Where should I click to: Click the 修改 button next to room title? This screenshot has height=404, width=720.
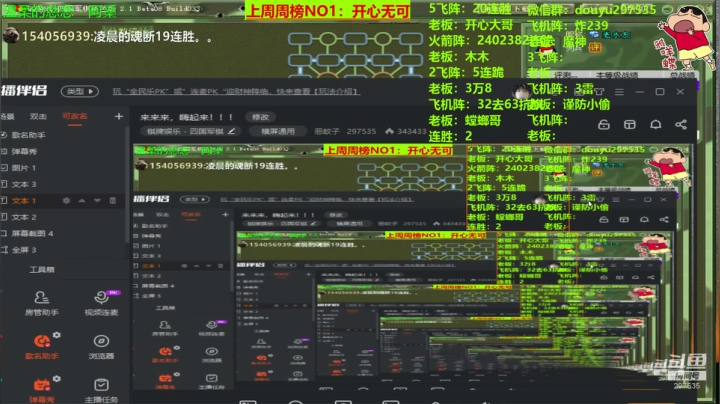pyautogui.click(x=260, y=117)
